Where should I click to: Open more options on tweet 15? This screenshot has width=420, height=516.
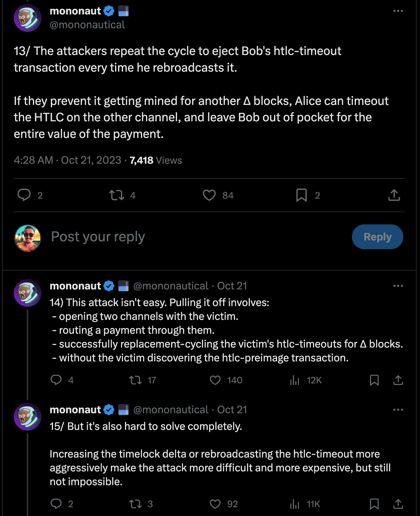[x=398, y=410]
